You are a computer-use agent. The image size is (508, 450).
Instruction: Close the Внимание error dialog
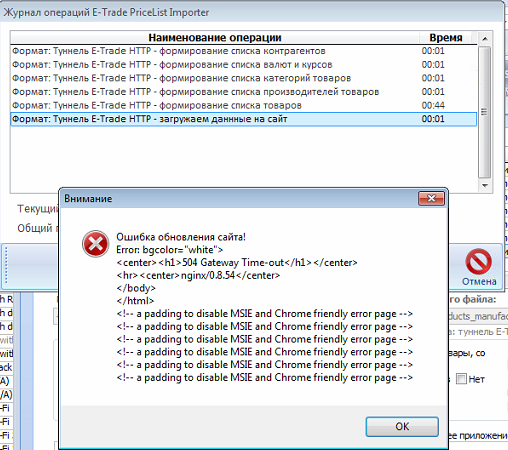(x=431, y=199)
